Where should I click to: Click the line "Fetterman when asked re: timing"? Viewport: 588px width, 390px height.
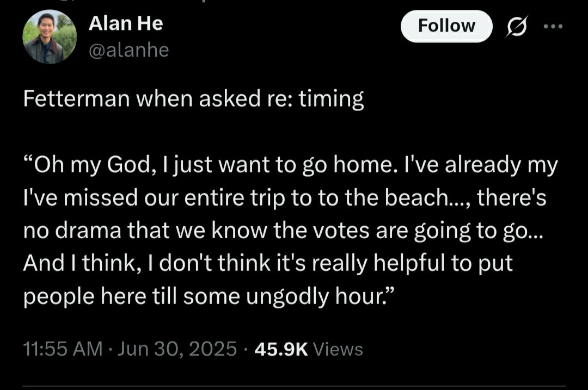point(193,99)
